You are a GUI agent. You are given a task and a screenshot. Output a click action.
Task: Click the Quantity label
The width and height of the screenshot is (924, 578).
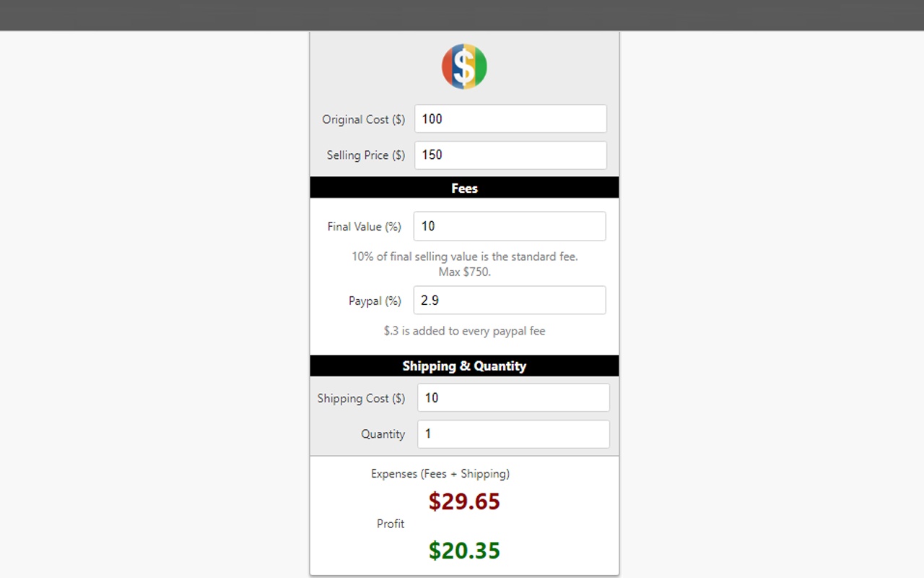point(383,434)
